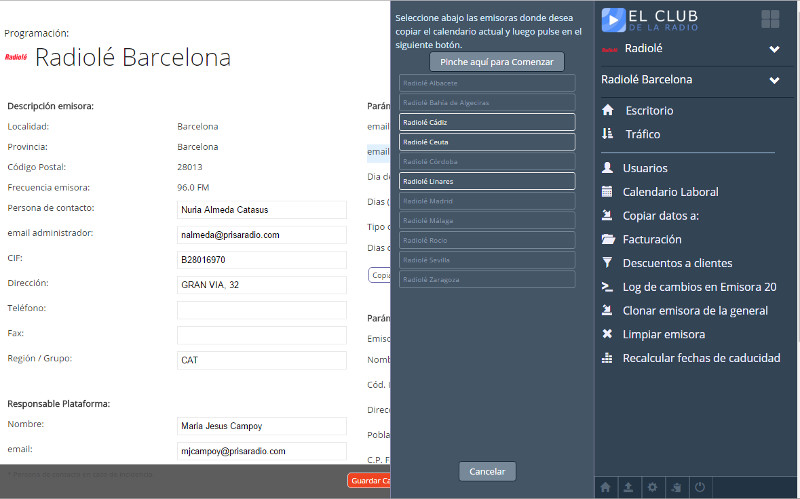Viewport: 800px width, 499px height.
Task: Deselect Radiolé Ceuta station
Action: coord(487,142)
